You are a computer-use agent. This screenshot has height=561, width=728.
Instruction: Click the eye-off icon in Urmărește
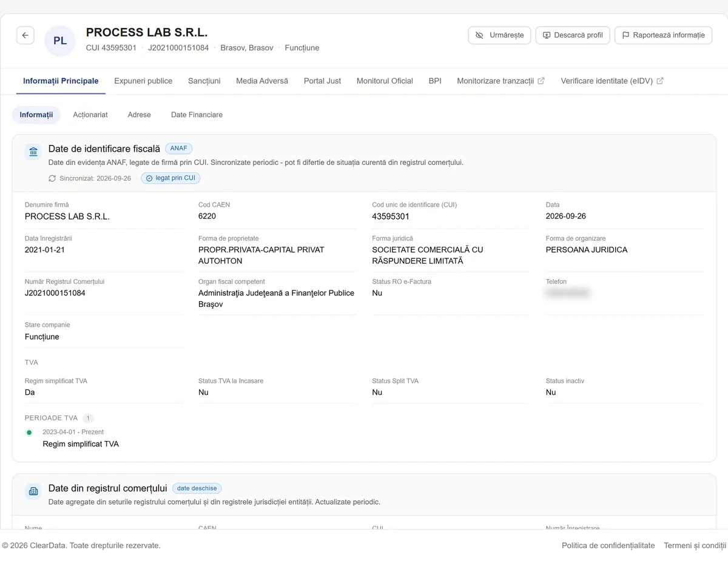pos(479,35)
